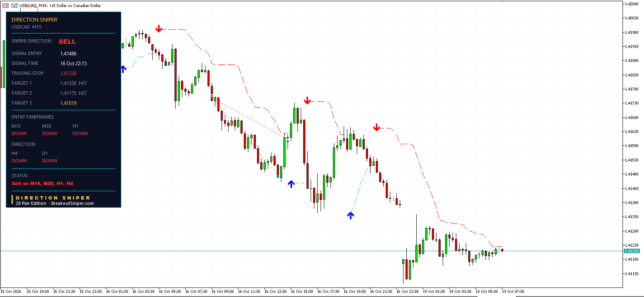
Task: Select the red sell arrow near 1.41630
Action: point(376,128)
